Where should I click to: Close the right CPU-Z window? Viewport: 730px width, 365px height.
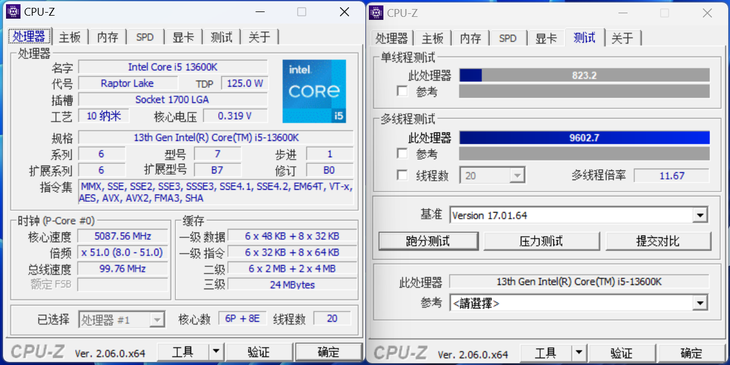[707, 13]
